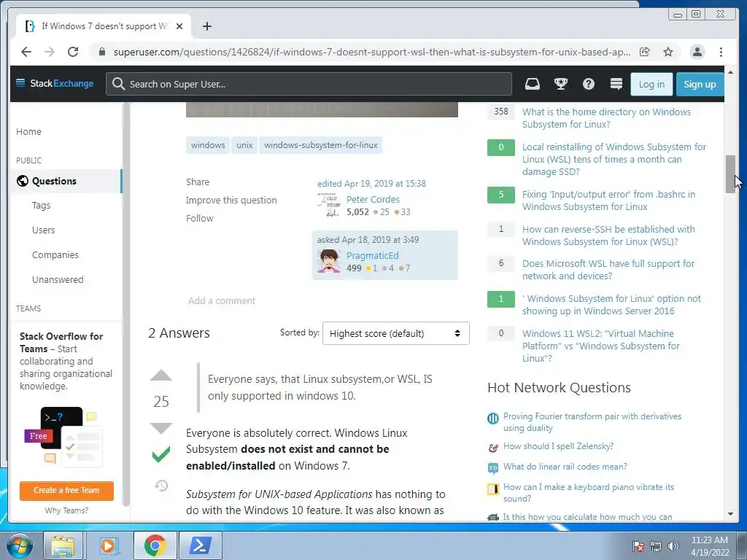Image resolution: width=747 pixels, height=560 pixels.
Task: Click the Log in button
Action: (651, 85)
